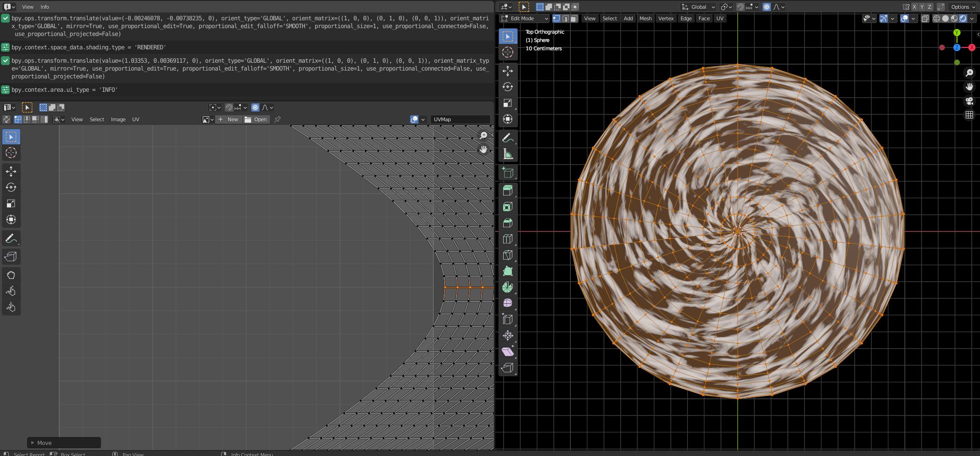Toggle X-ray display
The image size is (980, 456).
[925, 18]
